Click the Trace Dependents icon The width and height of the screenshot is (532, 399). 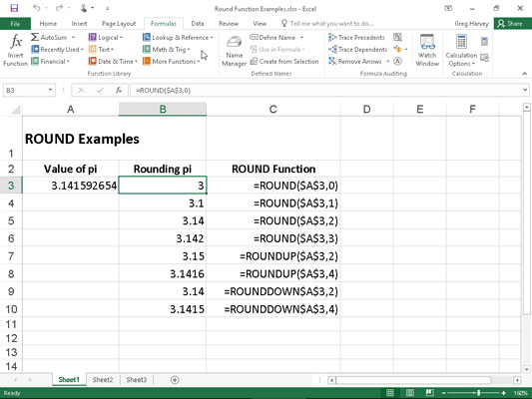click(x=332, y=50)
